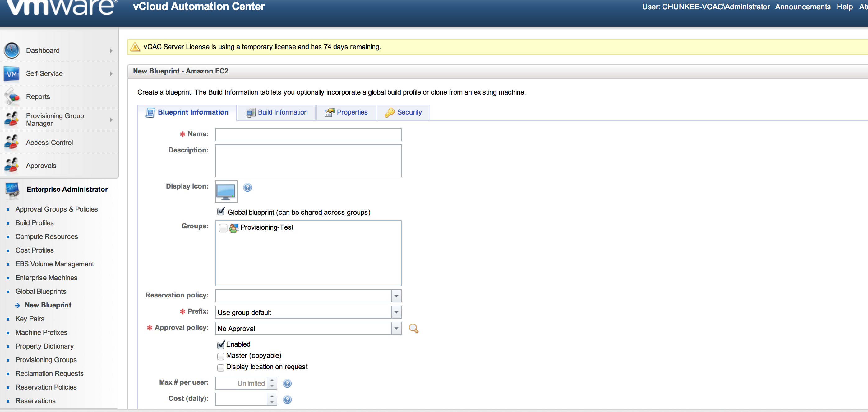This screenshot has width=868, height=412.
Task: Open the Key Pairs link
Action: (30, 319)
